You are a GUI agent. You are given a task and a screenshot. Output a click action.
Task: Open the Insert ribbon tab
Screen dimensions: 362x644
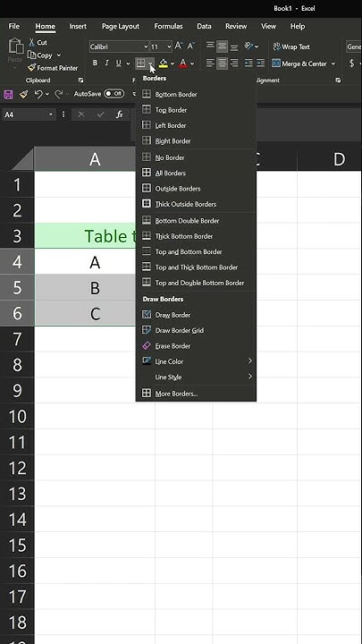pos(78,26)
